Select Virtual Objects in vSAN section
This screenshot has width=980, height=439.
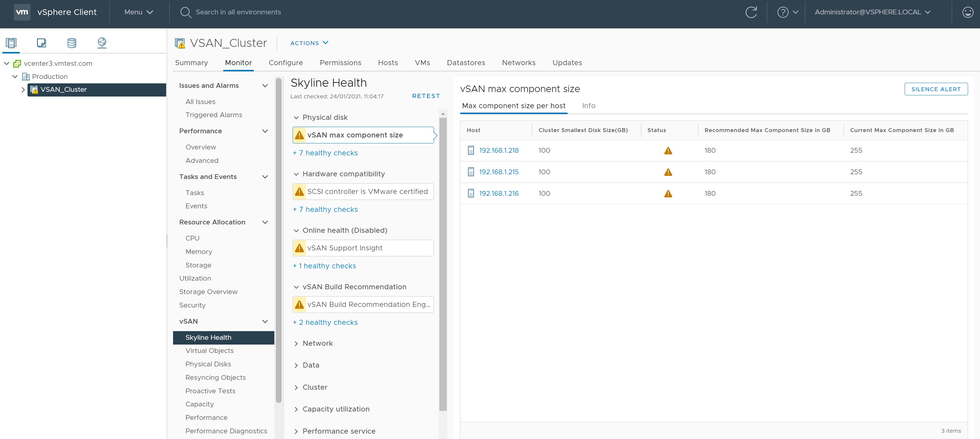209,351
